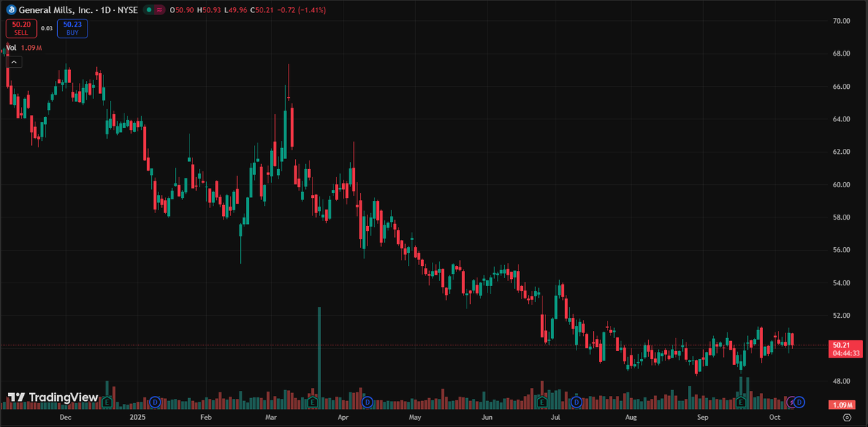This screenshot has height=427, width=868.
Task: Click the 66.00 price axis label
Action: pos(841,87)
